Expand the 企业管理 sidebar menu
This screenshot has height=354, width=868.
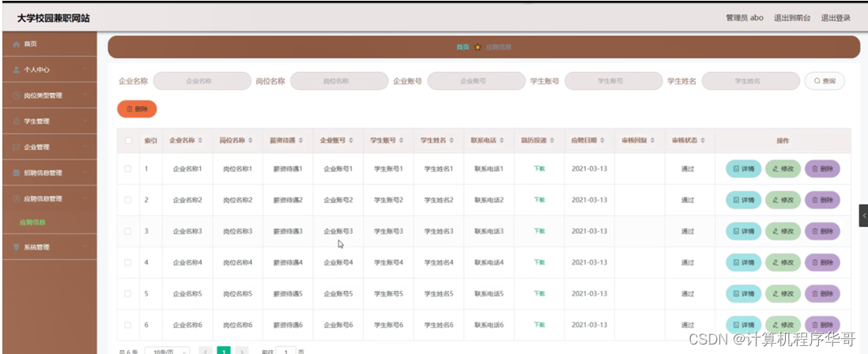coord(85,147)
